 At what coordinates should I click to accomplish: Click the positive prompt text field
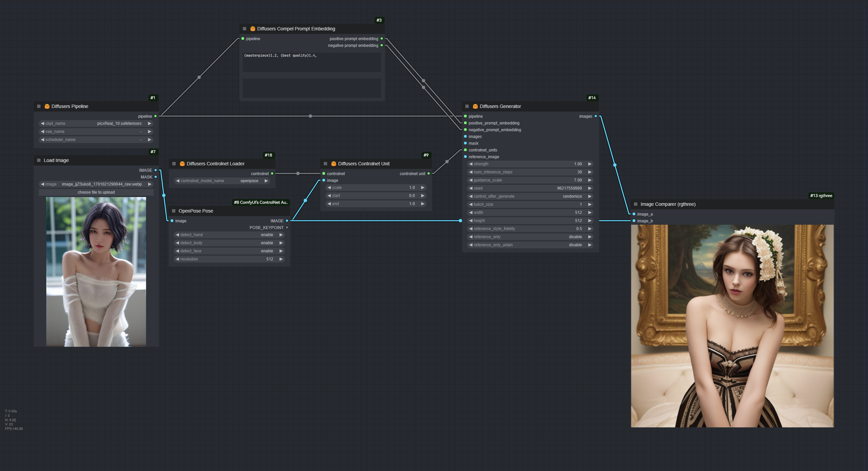pyautogui.click(x=312, y=62)
